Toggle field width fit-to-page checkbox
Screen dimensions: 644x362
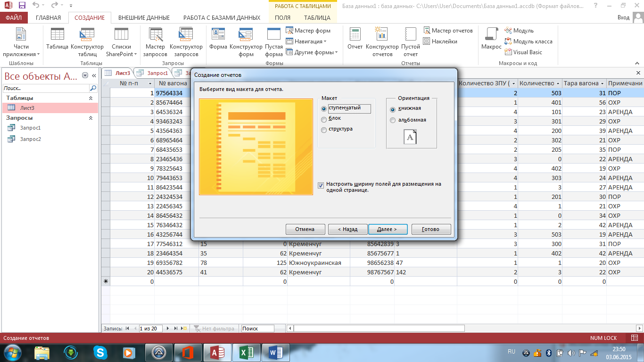(321, 186)
